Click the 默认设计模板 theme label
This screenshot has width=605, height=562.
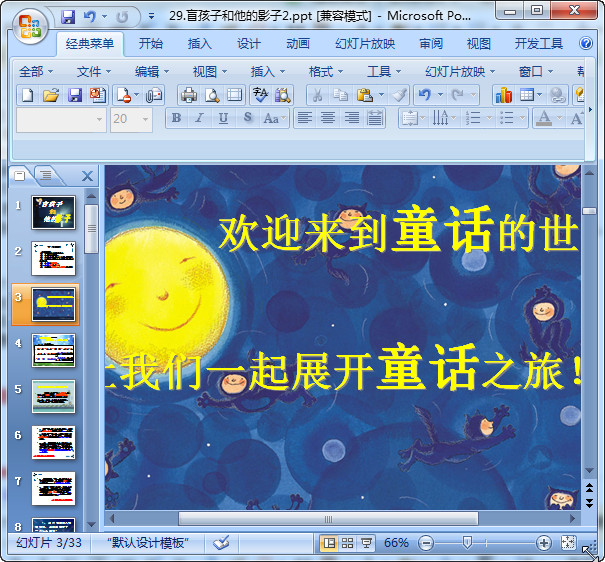pos(148,543)
